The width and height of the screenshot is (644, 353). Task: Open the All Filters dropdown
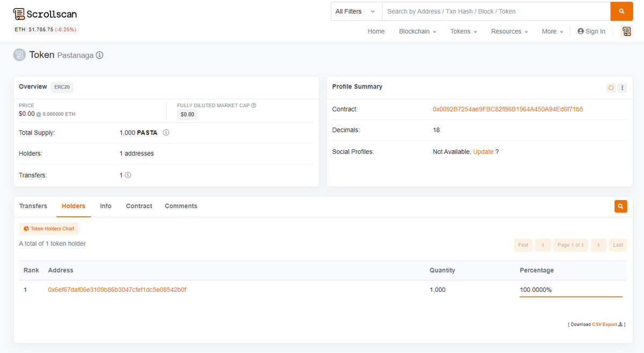[356, 11]
